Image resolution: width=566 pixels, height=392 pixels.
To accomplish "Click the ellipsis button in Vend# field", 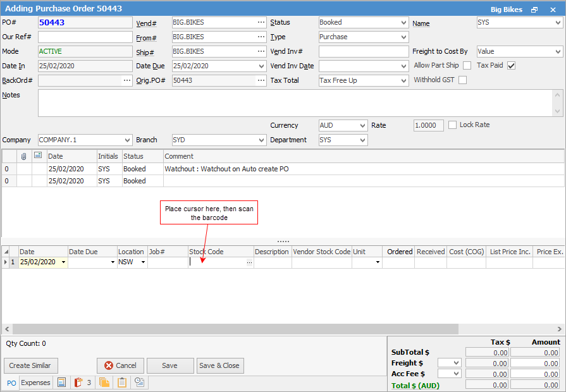I will [261, 22].
